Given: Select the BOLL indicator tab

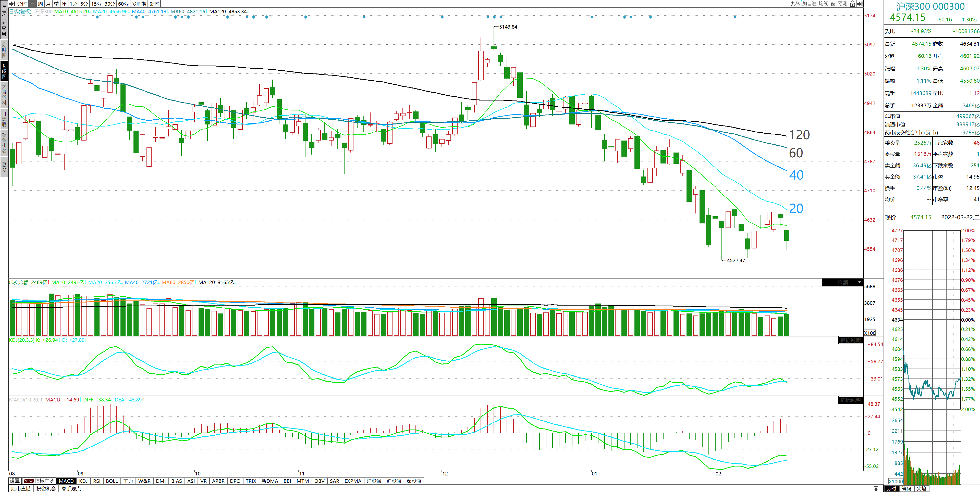Looking at the screenshot, I should click(112, 481).
